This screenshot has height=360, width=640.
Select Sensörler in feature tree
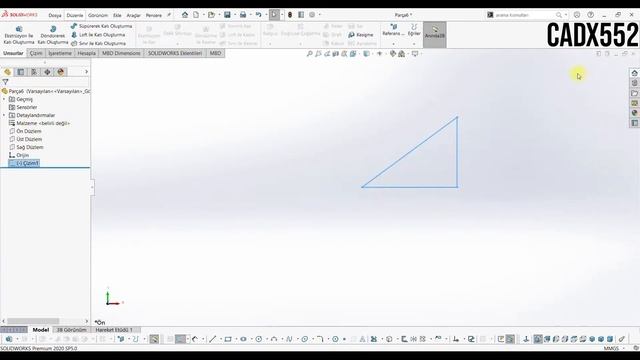point(23,107)
